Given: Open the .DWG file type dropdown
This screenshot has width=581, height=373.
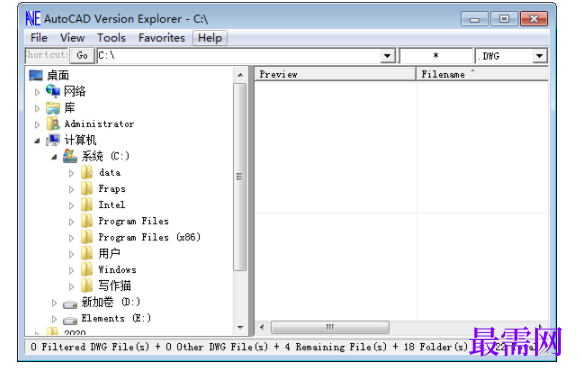Looking at the screenshot, I should click(x=540, y=56).
